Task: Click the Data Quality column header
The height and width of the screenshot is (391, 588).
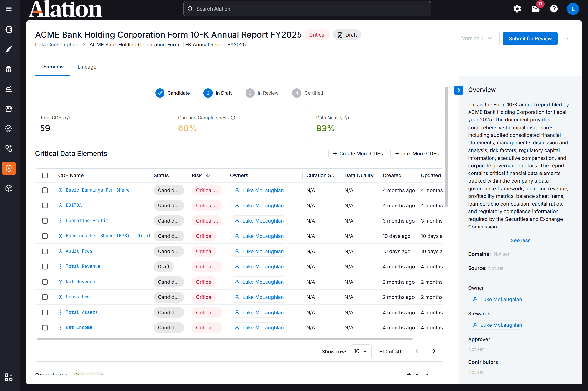Action: [x=359, y=175]
